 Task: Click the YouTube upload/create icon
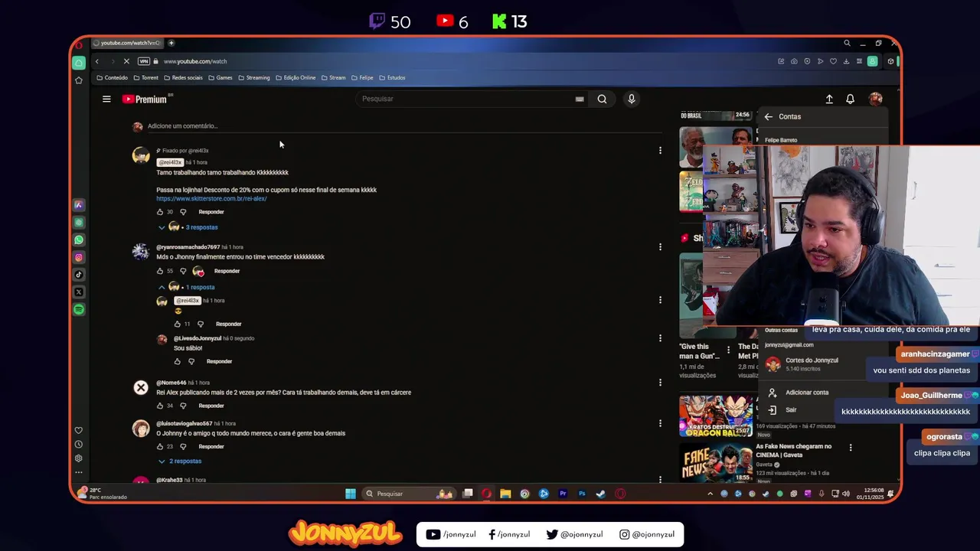[x=829, y=99]
